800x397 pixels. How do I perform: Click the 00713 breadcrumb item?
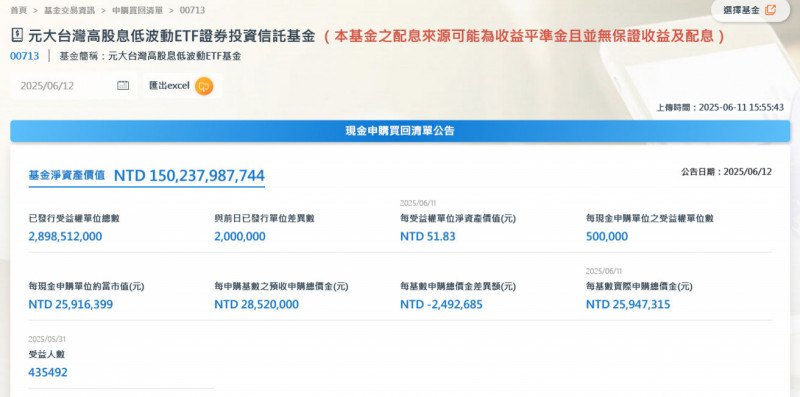[x=193, y=10]
